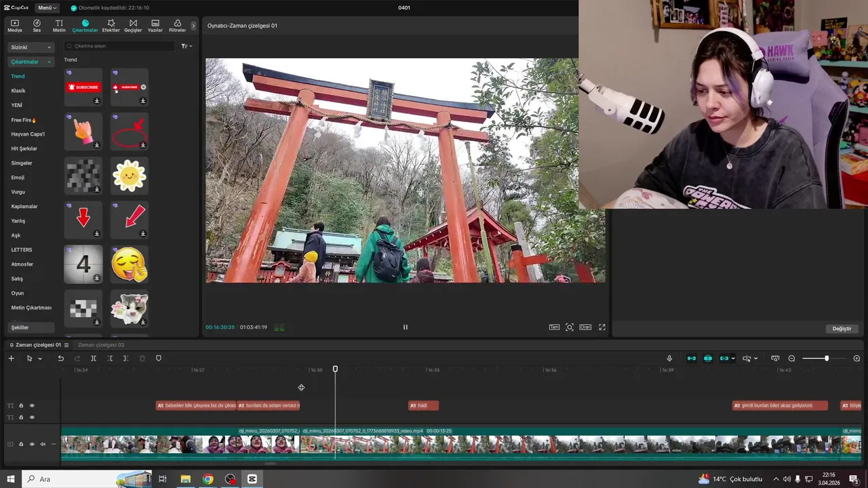Select the YENİ sticker category
The width and height of the screenshot is (868, 488).
click(x=17, y=105)
